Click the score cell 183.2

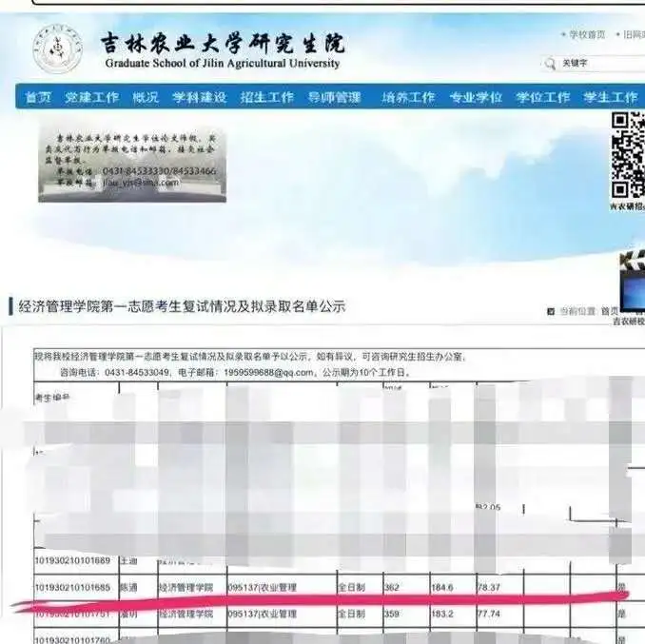click(x=442, y=614)
